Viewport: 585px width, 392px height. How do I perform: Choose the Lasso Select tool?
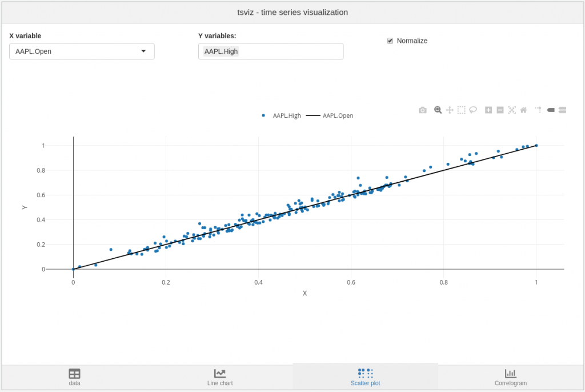click(473, 110)
